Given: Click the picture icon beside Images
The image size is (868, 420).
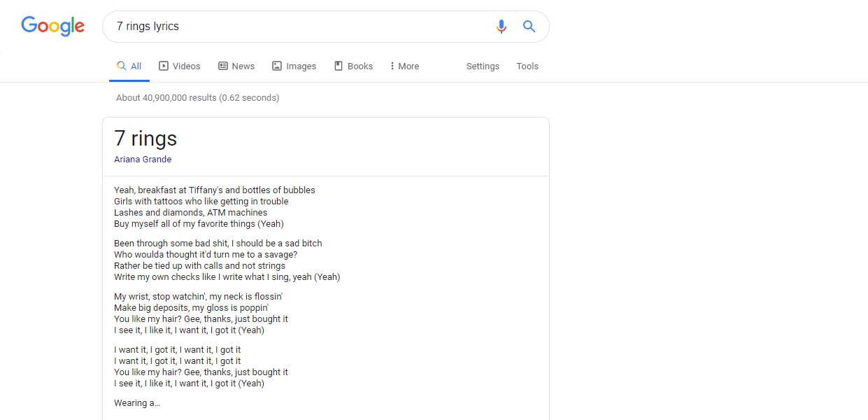Looking at the screenshot, I should tap(277, 66).
